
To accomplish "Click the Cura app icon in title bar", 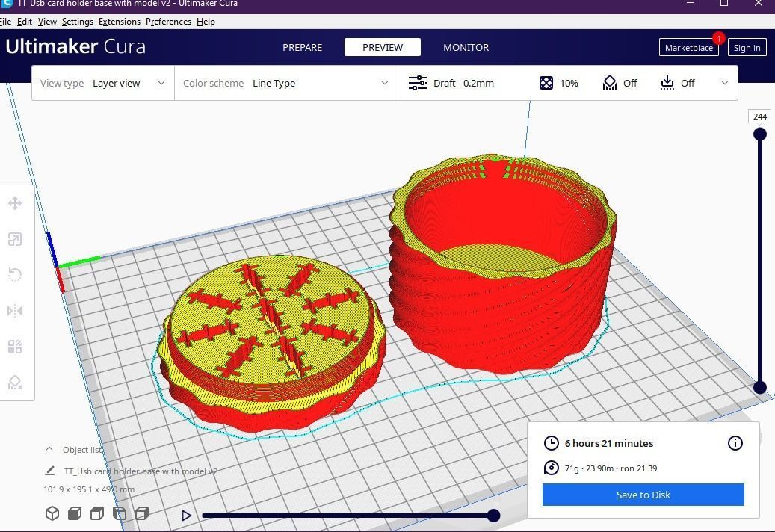I will tap(7, 4).
